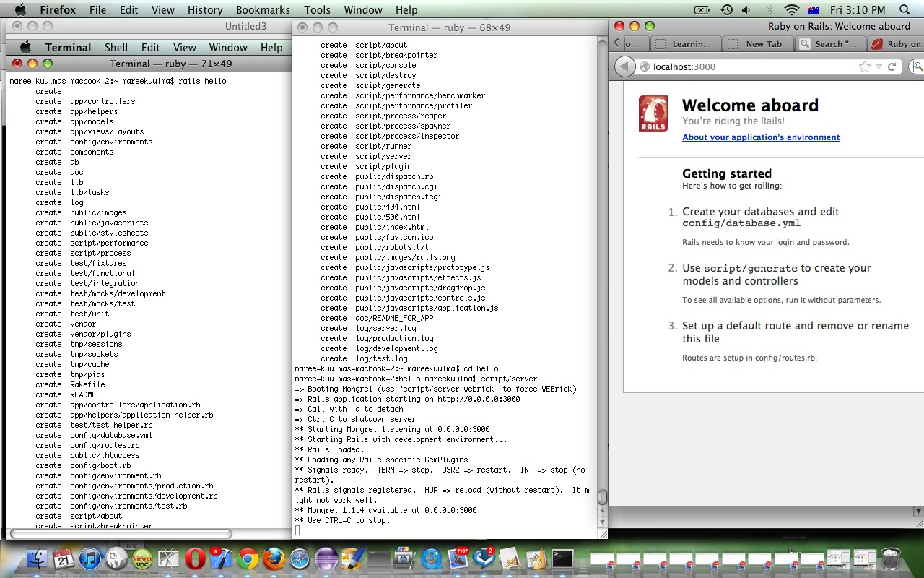Click the Fri 3:10 PM clock
This screenshot has height=578, width=924.
(858, 9)
